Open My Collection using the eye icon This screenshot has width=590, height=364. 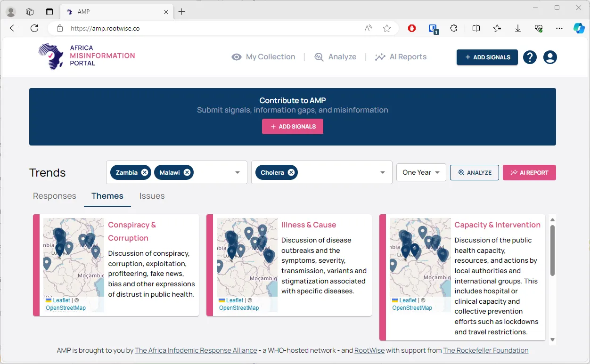[237, 57]
